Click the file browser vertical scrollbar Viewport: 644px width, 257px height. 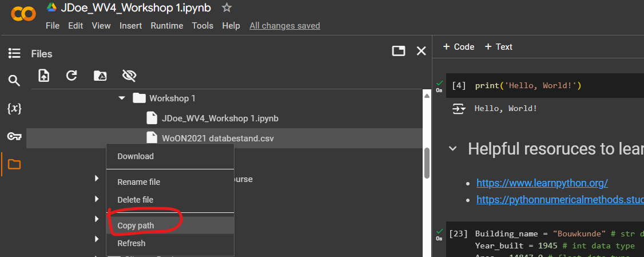click(x=426, y=163)
